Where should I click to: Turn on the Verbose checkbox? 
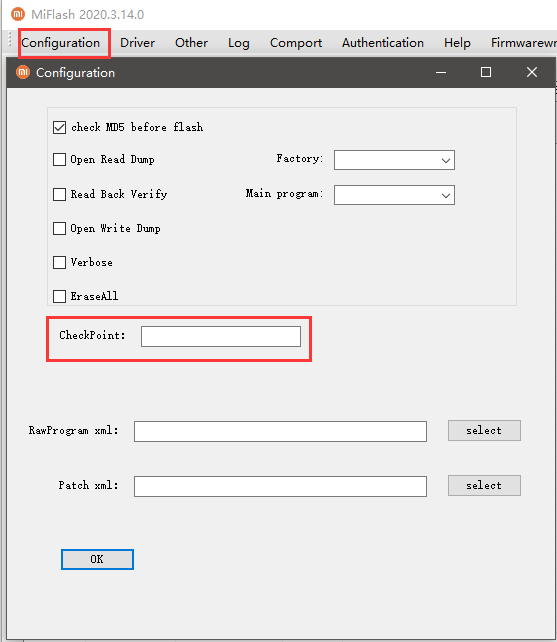tap(59, 262)
